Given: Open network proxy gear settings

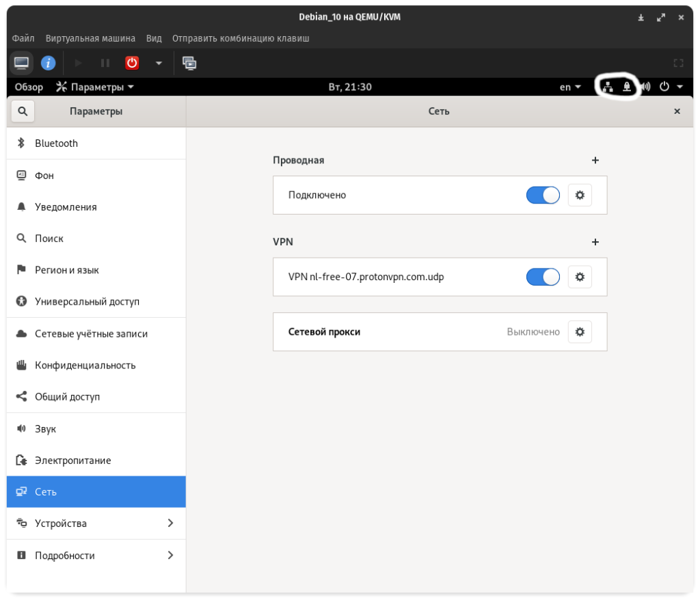Looking at the screenshot, I should click(580, 331).
